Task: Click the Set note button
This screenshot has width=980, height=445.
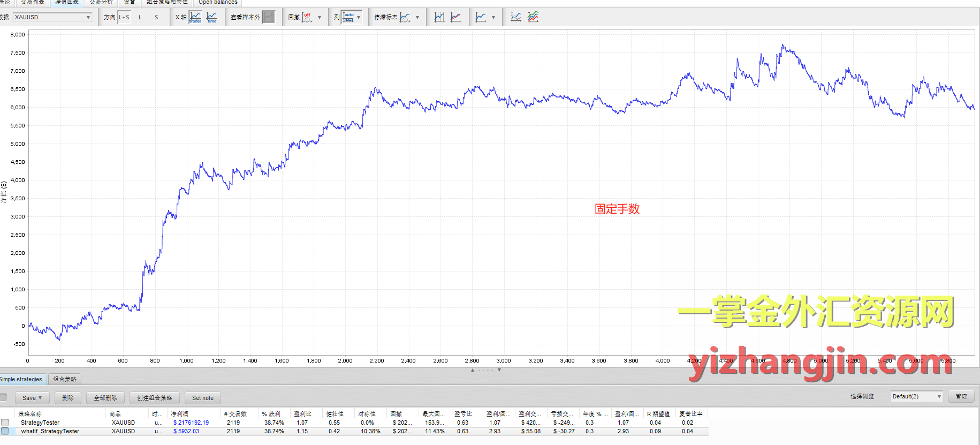Action: point(203,398)
